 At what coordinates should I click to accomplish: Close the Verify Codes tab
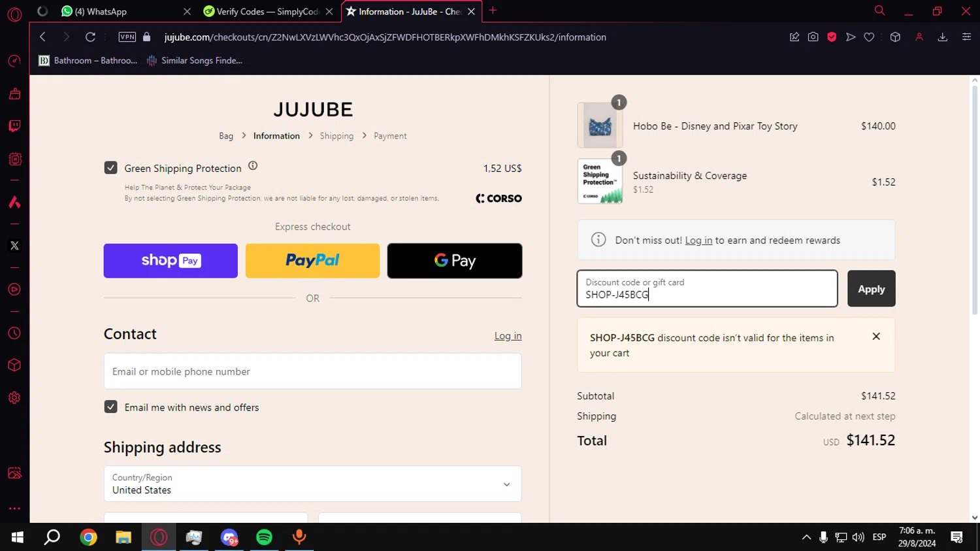329,12
